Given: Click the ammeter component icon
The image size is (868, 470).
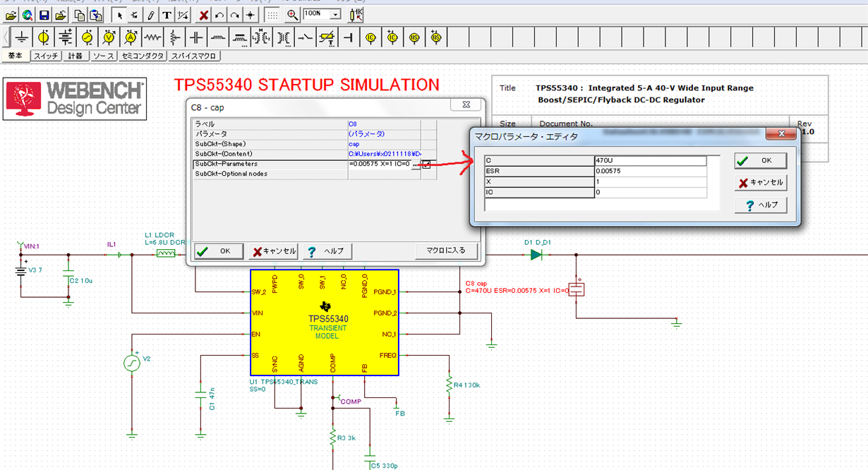Looking at the screenshot, I should point(131,37).
